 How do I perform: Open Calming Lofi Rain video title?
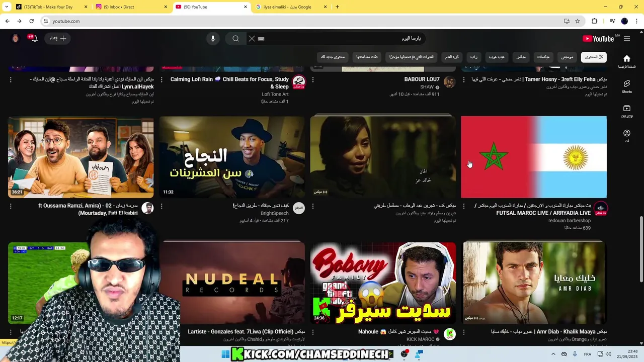[229, 83]
